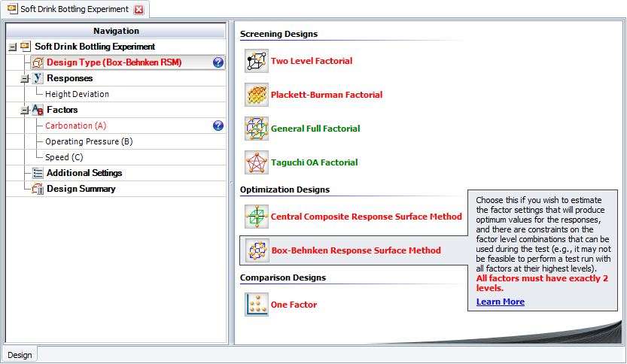Viewport: 627px width, 364px height.
Task: Click the help icon next to Carbonation (A)
Action: click(218, 126)
